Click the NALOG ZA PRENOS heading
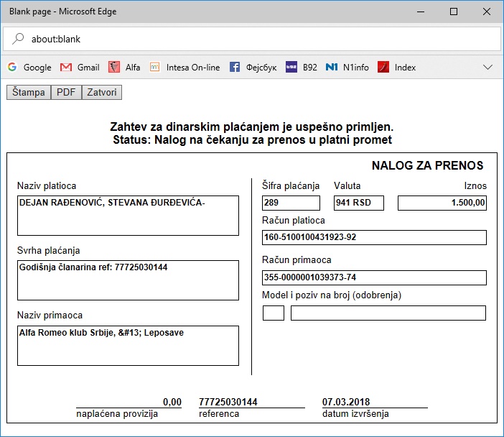 pyautogui.click(x=427, y=165)
